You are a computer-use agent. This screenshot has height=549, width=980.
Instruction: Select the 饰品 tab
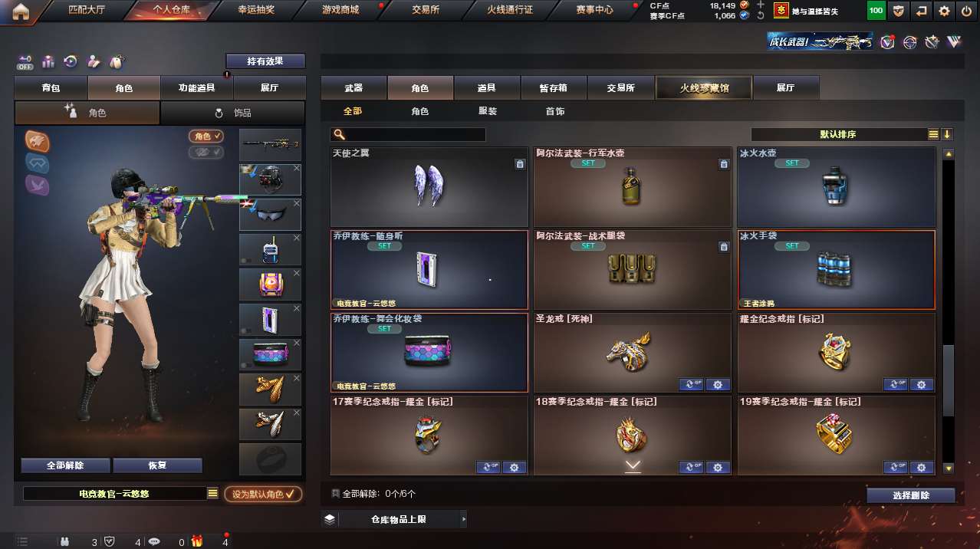[233, 113]
